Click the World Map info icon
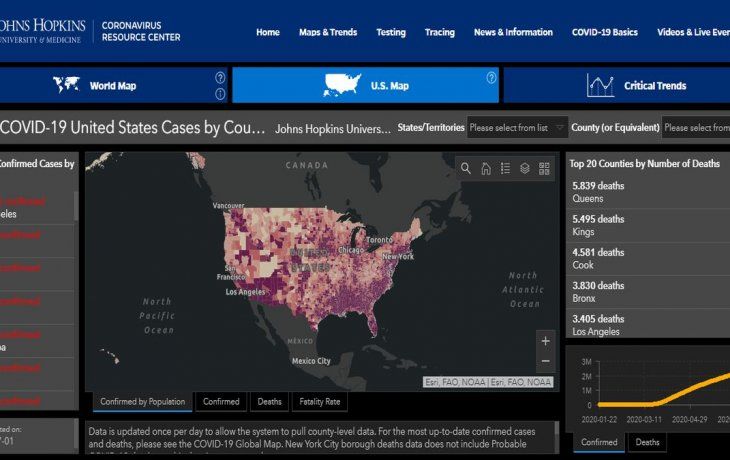This screenshot has width=730, height=460. (220, 94)
